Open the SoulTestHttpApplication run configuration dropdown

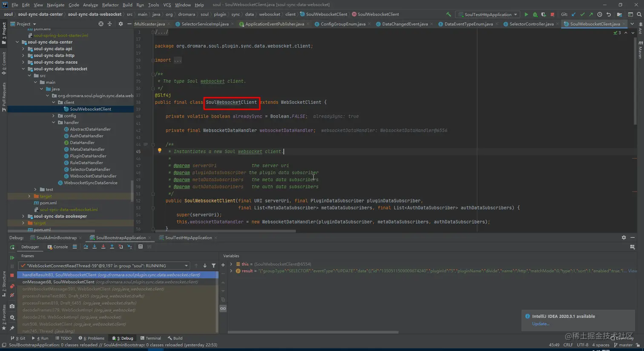click(x=488, y=14)
